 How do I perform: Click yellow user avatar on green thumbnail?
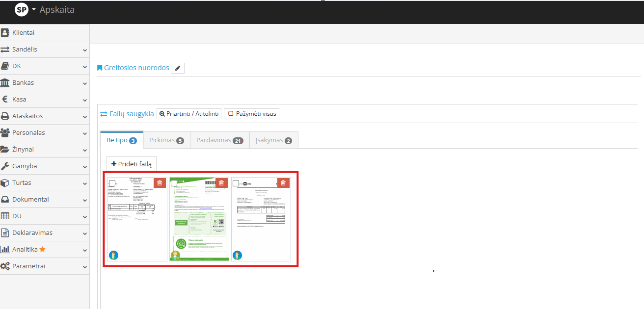(x=175, y=255)
